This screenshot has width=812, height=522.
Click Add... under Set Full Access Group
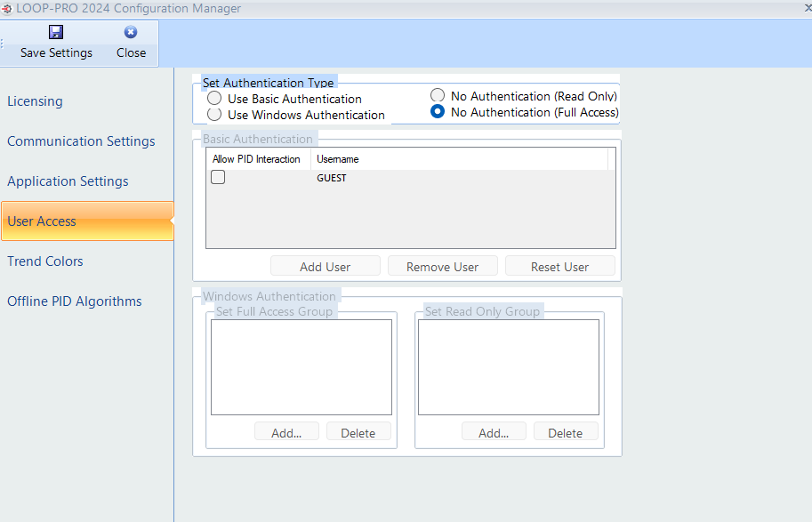coord(287,432)
